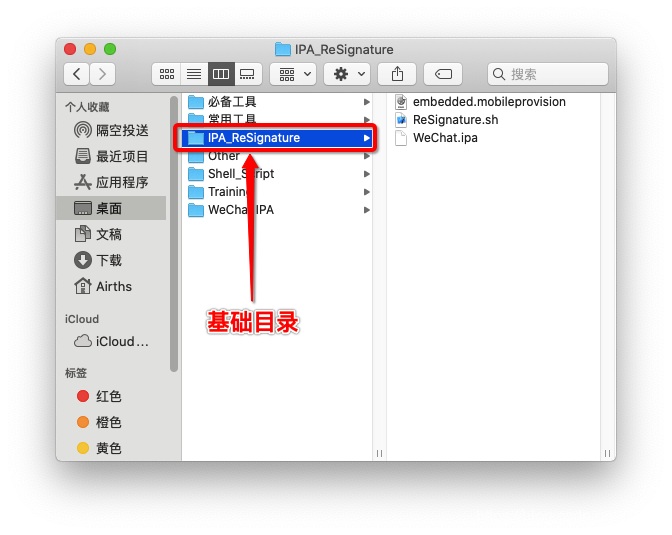
Task: Minimize the Finder window
Action: coord(90,49)
